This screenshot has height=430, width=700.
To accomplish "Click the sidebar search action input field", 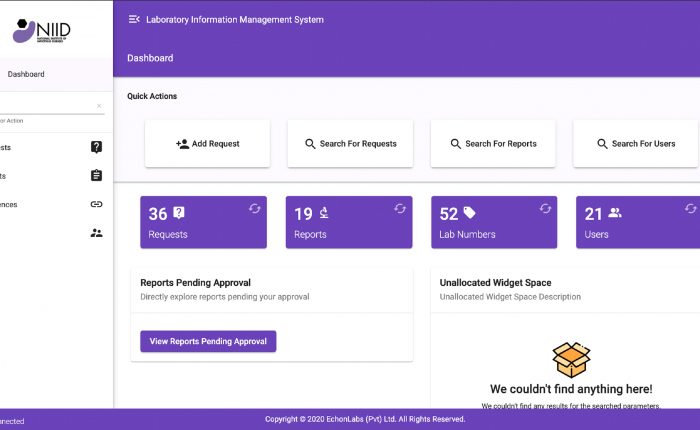I will pos(45,106).
